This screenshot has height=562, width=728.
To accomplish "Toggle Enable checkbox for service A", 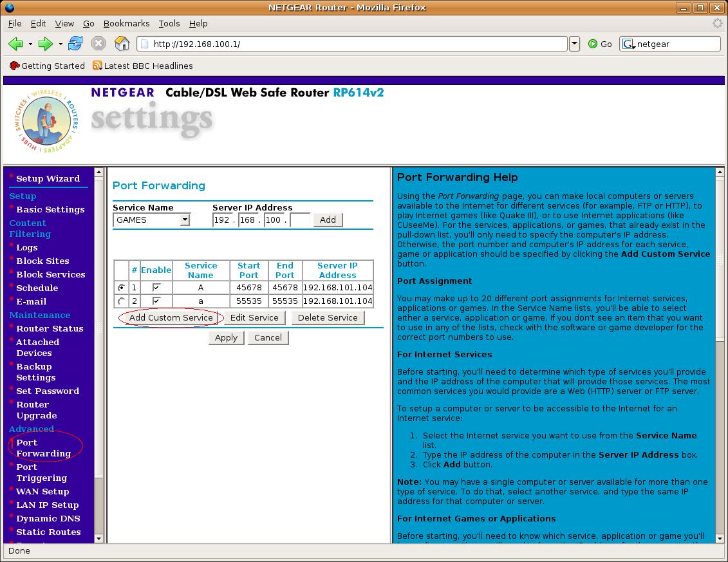I will tap(156, 288).
